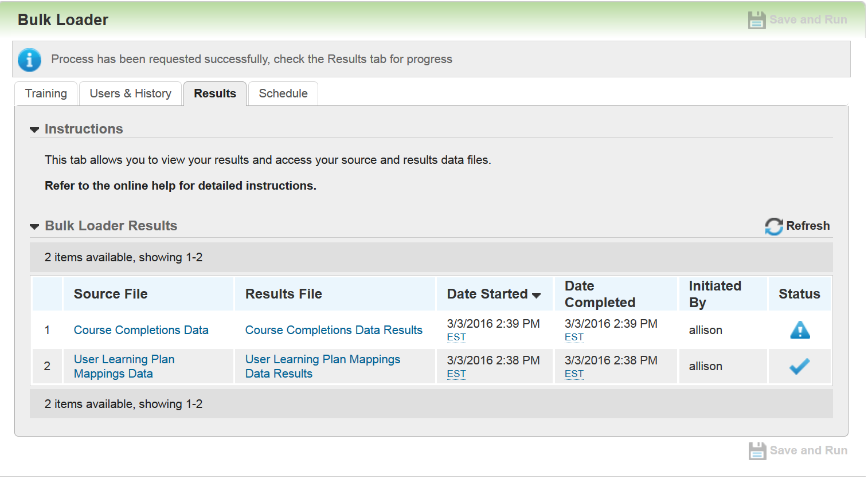Click the blue information icon in the message bar
The height and width of the screenshot is (479, 868).
(x=29, y=60)
